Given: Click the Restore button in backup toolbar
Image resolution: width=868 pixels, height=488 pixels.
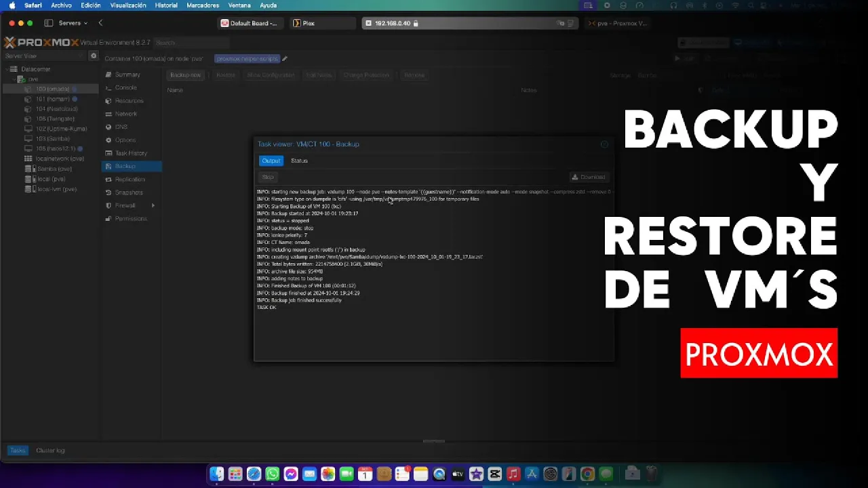Looking at the screenshot, I should pos(226,75).
